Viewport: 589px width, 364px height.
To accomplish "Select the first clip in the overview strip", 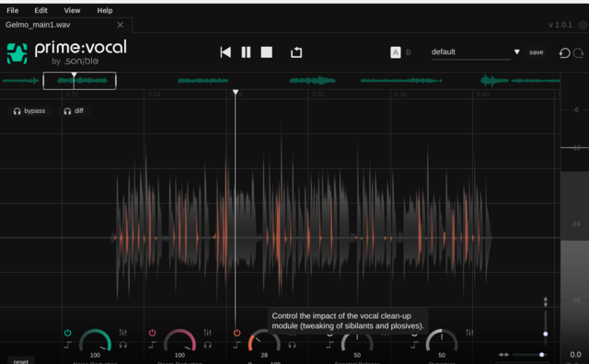I will point(20,80).
